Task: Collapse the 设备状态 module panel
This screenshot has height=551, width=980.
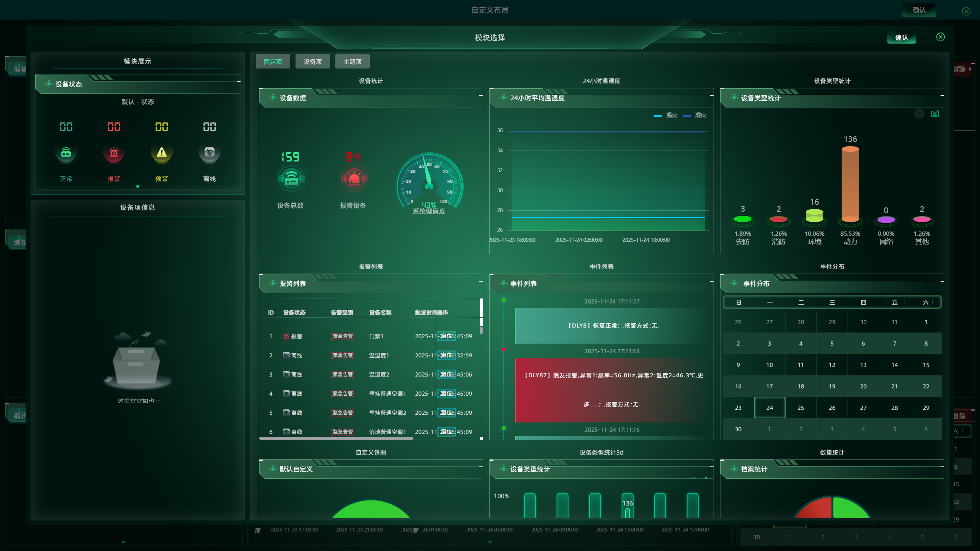Action: [x=238, y=82]
